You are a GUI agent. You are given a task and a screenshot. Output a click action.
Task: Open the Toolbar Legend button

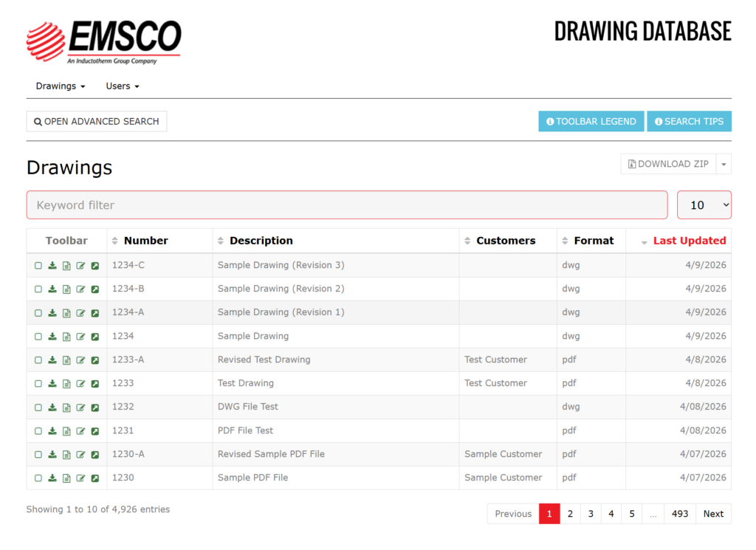tap(591, 121)
